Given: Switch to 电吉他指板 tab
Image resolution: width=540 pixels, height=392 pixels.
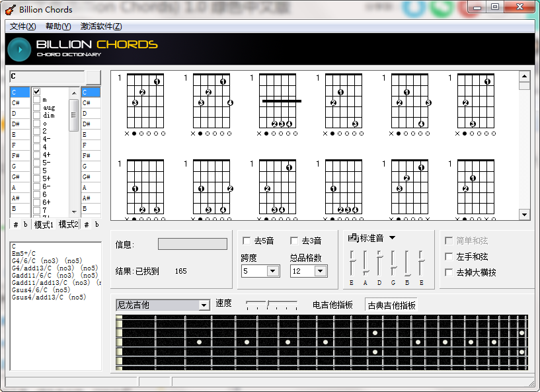Looking at the screenshot, I should click(x=332, y=305).
